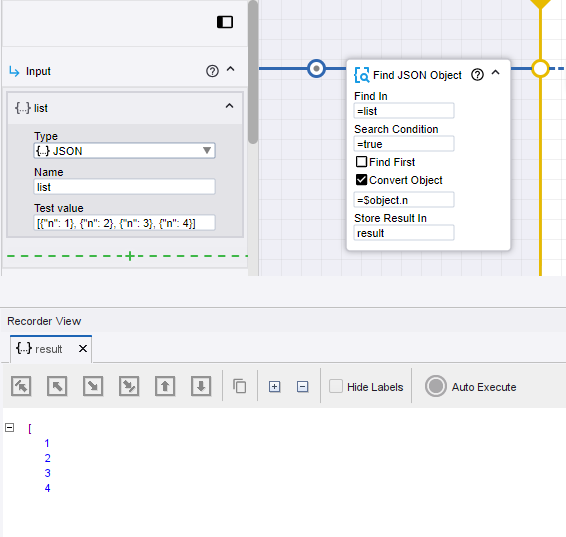Screen dimensions: 566x537
Task: Click the navigate to bottom-right end icon
Action: 129,387
